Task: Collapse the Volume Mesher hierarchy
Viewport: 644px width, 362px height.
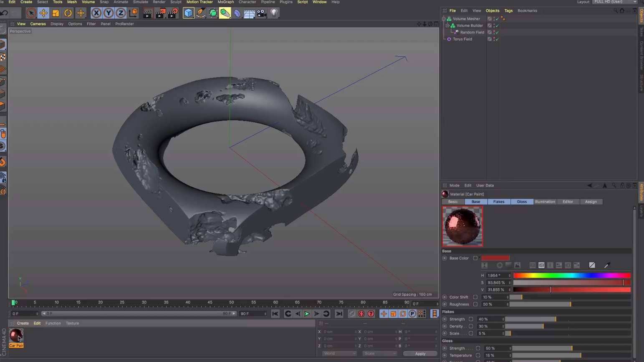Action: point(444,18)
